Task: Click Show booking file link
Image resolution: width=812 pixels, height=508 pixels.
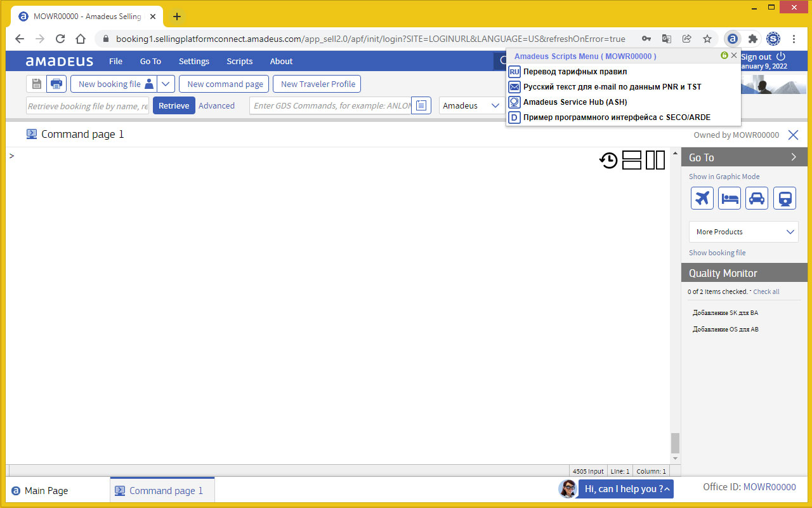Action: pyautogui.click(x=717, y=253)
